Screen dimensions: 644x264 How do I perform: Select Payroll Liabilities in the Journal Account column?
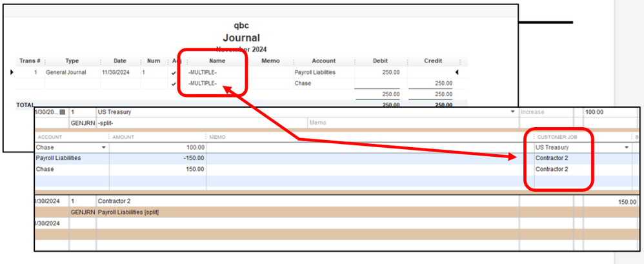point(315,72)
